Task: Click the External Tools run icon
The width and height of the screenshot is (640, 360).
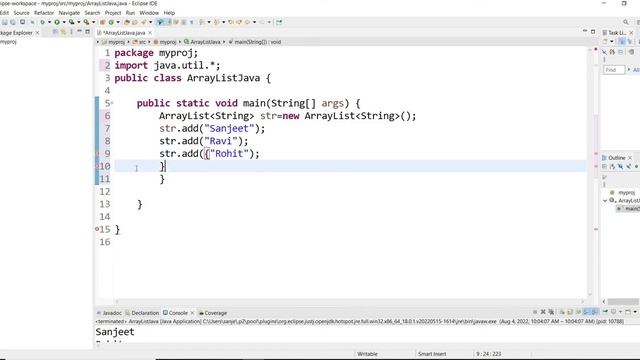Action: point(87,22)
